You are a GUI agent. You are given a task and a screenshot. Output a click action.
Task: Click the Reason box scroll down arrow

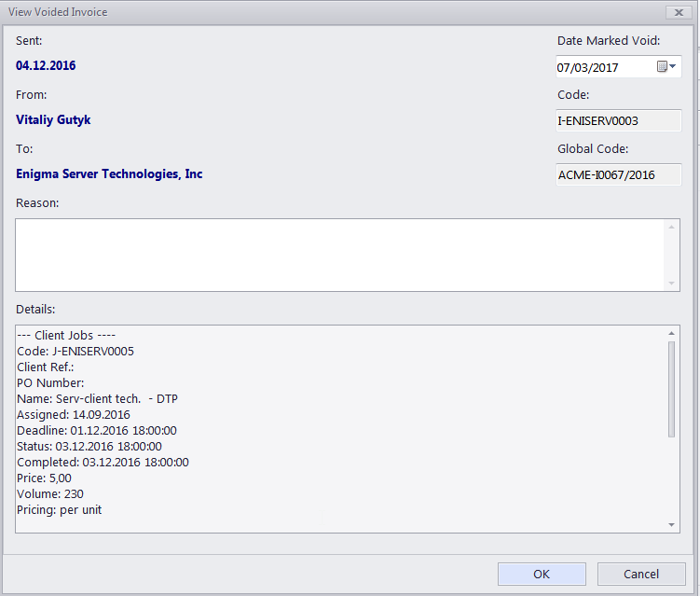(671, 284)
